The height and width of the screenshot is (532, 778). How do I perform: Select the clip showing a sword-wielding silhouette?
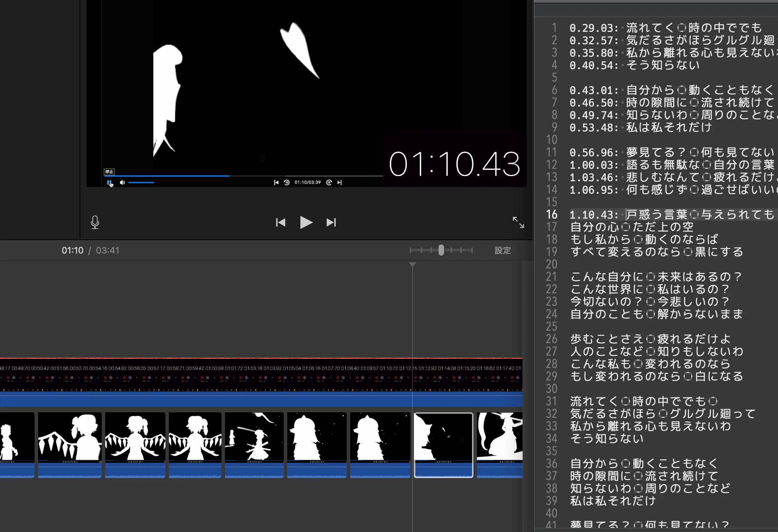pyautogui.click(x=254, y=445)
